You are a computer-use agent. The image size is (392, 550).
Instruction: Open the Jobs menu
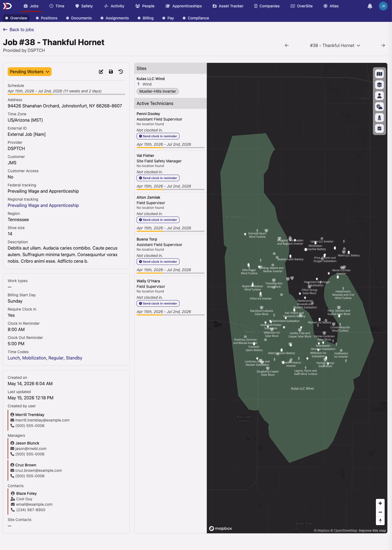click(31, 6)
